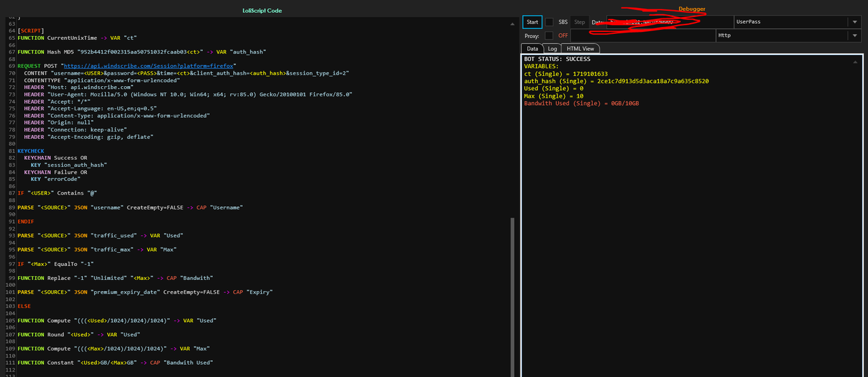Click the Step button
868x377 pixels.
[579, 22]
